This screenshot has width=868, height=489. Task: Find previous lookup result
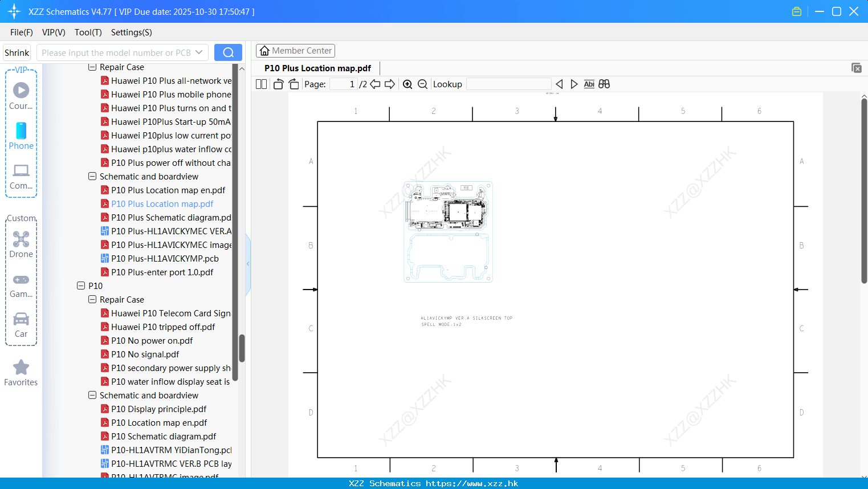tap(559, 84)
